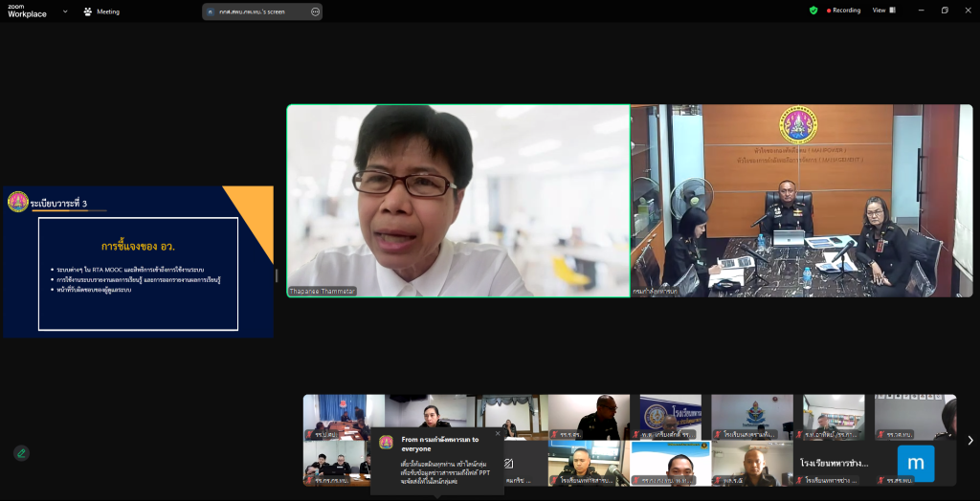The width and height of the screenshot is (980, 501).
Task: Click the slide title การชี้แจงของ อว.
Action: [138, 246]
